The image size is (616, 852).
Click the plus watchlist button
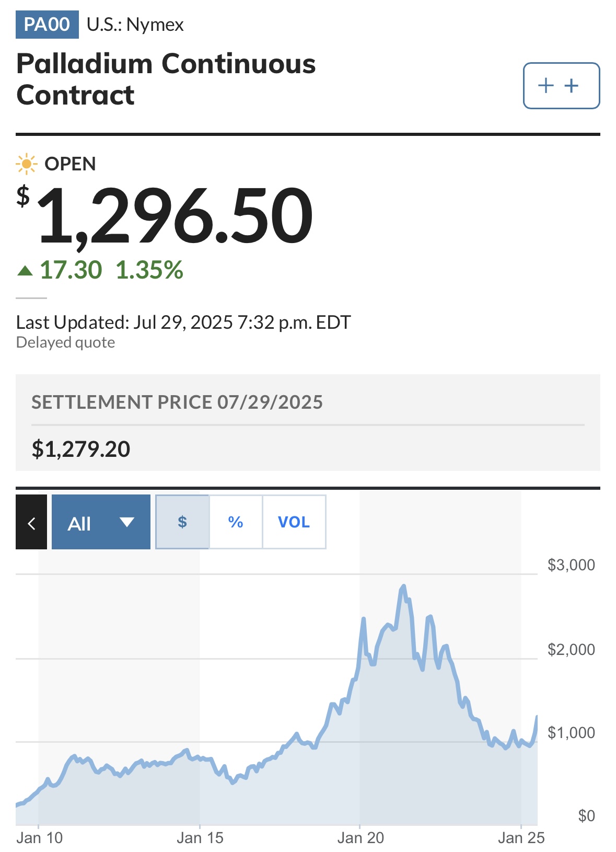tap(561, 86)
